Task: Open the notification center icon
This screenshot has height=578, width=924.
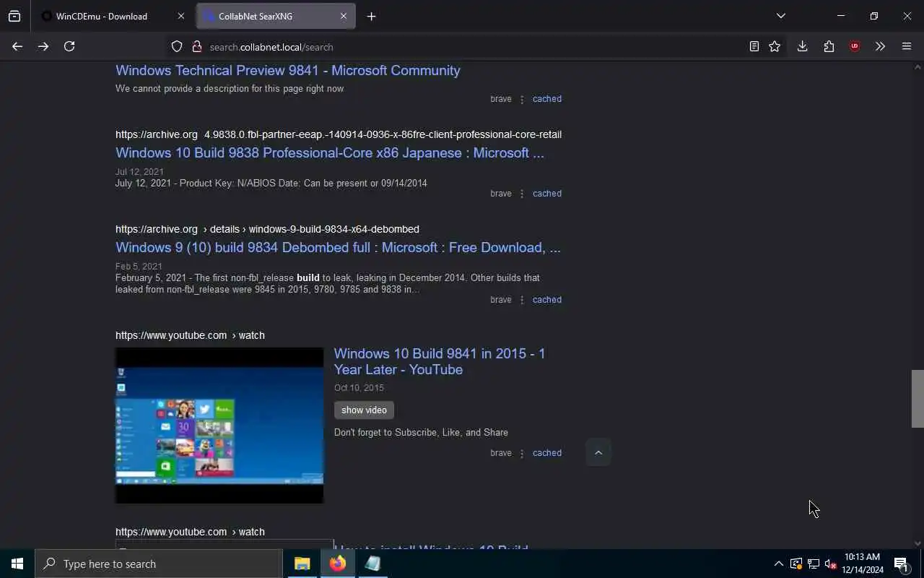Action: coord(901,564)
